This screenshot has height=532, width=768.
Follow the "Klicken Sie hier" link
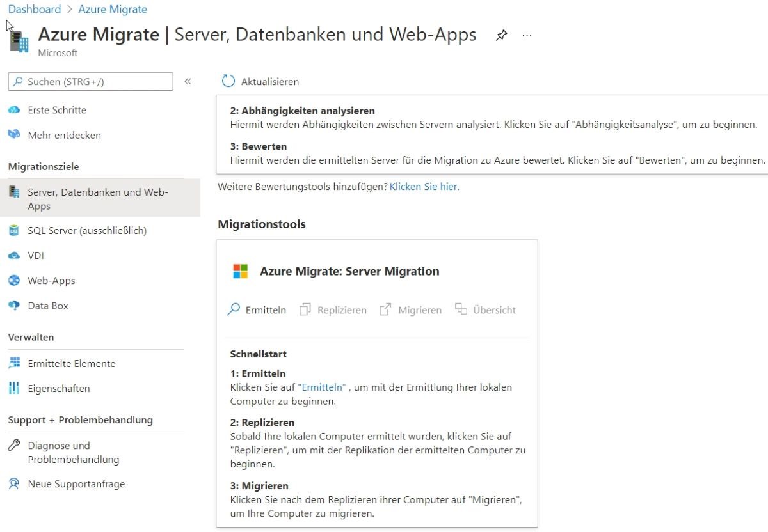tap(425, 186)
